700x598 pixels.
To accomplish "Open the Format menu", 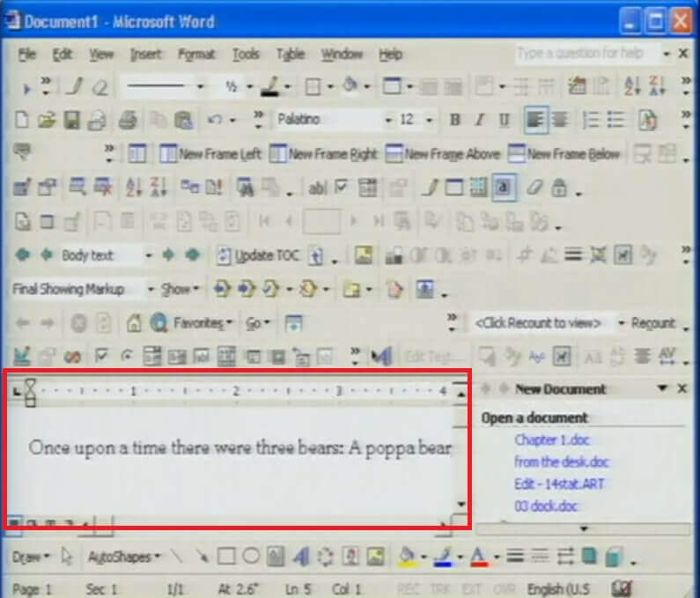I will pos(196,55).
